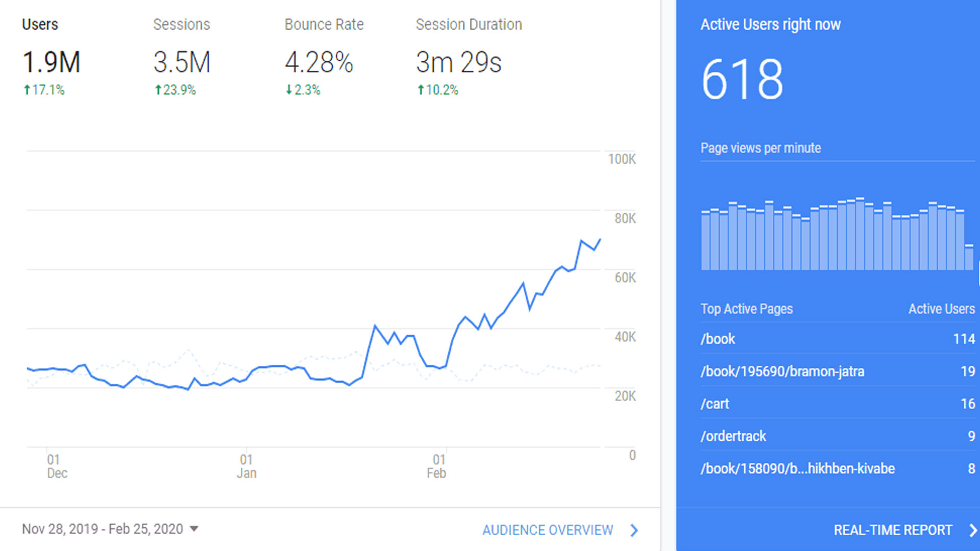Image resolution: width=980 pixels, height=551 pixels.
Task: Click the tallest page views per minute bar
Action: pyautogui.click(x=860, y=235)
